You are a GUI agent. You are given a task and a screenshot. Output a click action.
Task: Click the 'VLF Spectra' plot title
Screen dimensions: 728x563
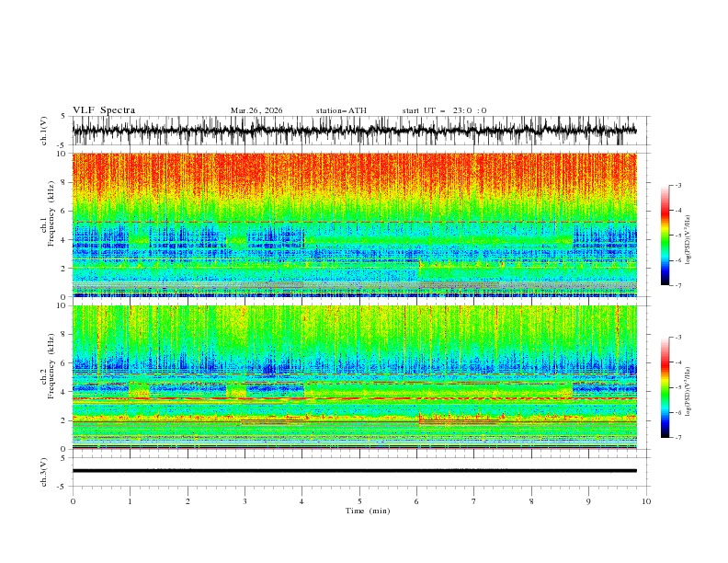coord(104,110)
